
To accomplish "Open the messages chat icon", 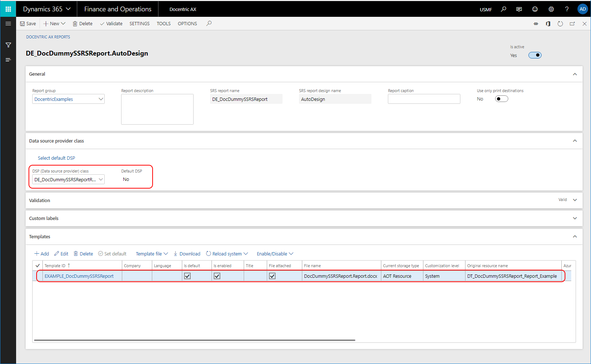I will click(519, 9).
